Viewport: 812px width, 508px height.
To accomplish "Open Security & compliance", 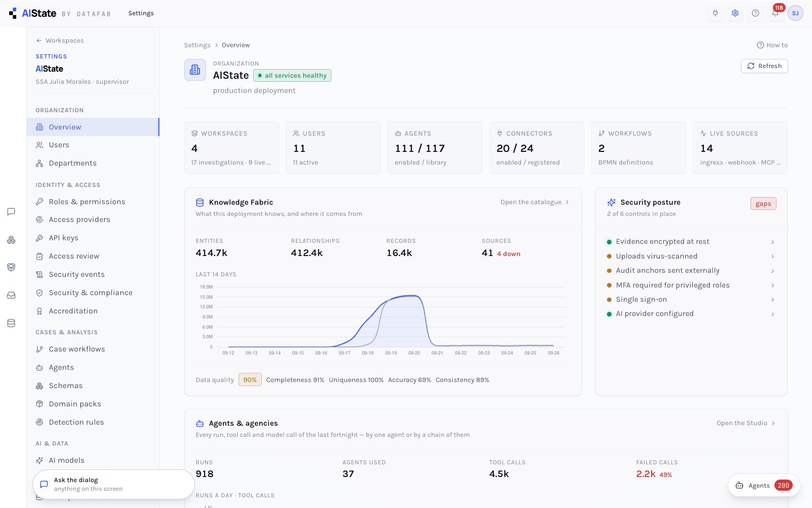I will point(93,293).
